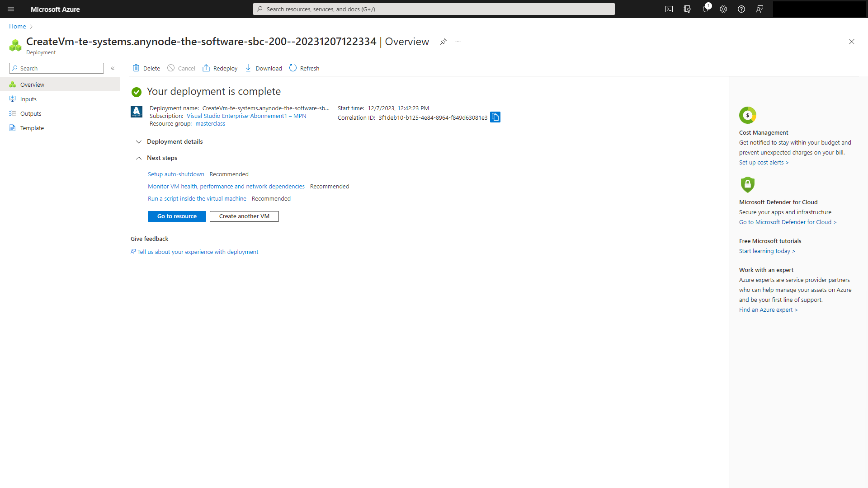Click the truncated deployment name 'CreateVm-te-systems.anynode-the-software-sb...'

[266, 108]
